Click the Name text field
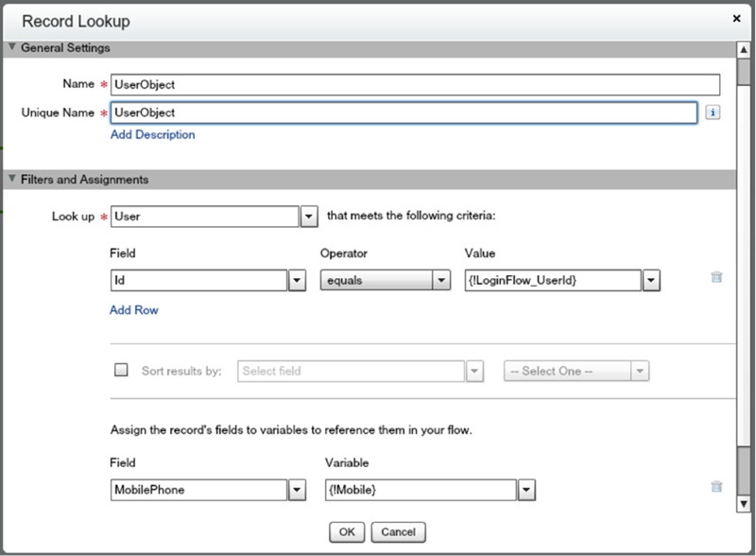This screenshot has width=756, height=556. point(415,84)
